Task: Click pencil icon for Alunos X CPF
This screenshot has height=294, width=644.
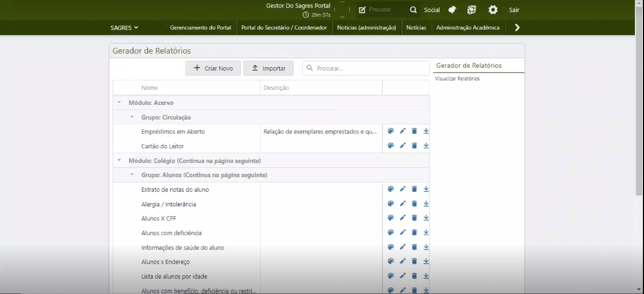Action: pos(402,218)
